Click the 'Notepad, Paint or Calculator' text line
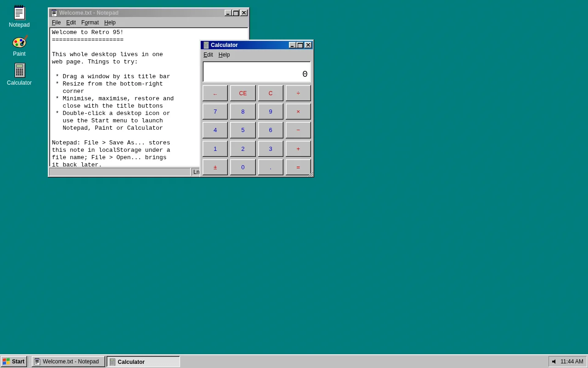This screenshot has height=368, width=588. tap(113, 128)
